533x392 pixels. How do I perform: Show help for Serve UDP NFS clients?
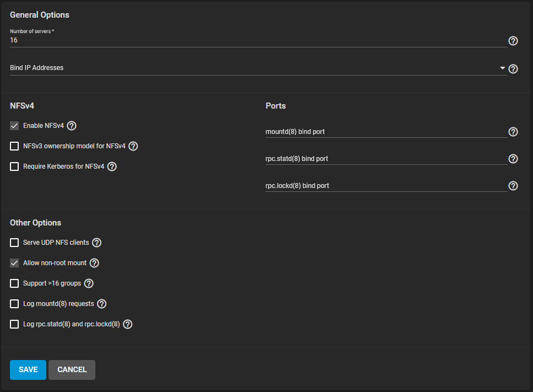pos(97,243)
